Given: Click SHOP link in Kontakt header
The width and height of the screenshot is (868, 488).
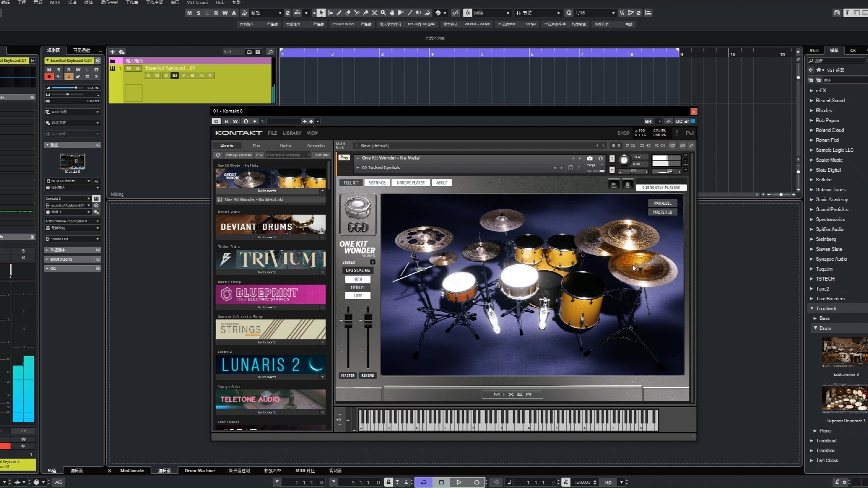Looking at the screenshot, I should 623,133.
